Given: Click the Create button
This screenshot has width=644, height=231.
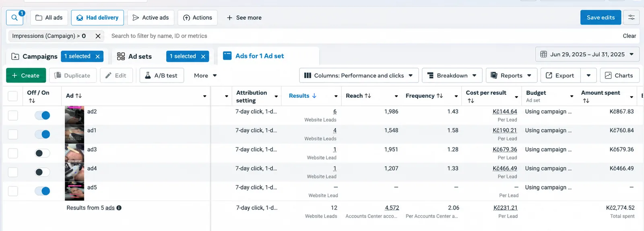Looking at the screenshot, I should click(26, 76).
